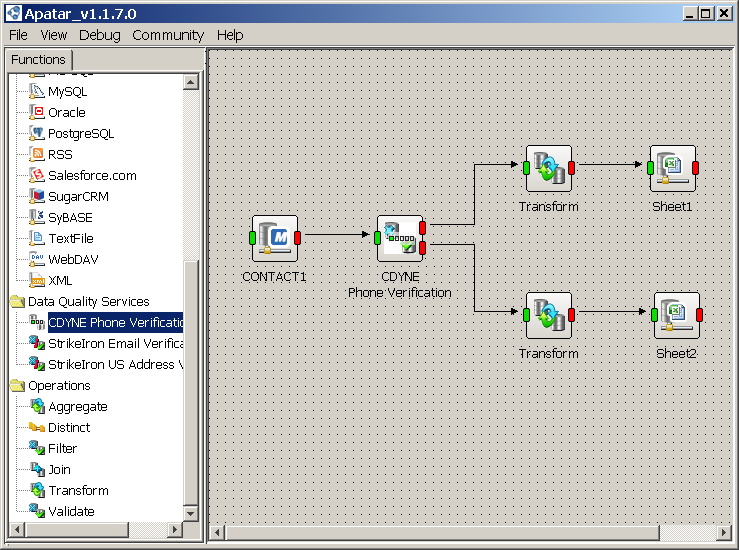
Task: Open the Help menu
Action: [230, 35]
